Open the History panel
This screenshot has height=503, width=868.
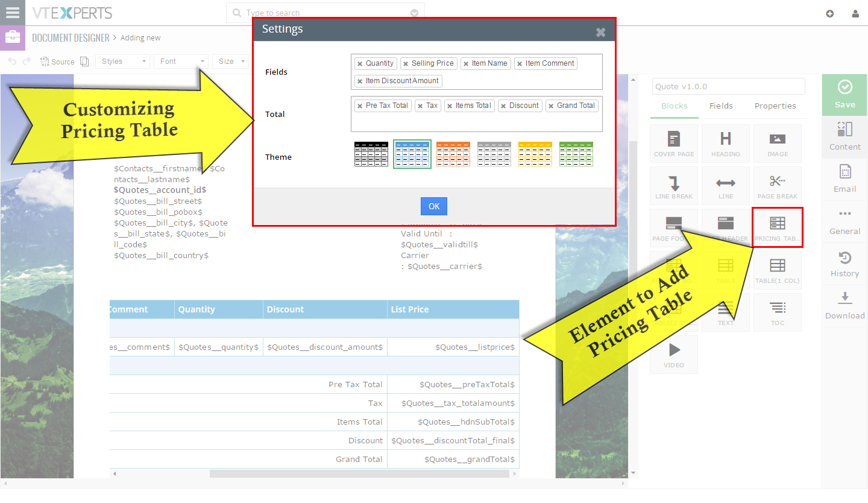click(845, 264)
